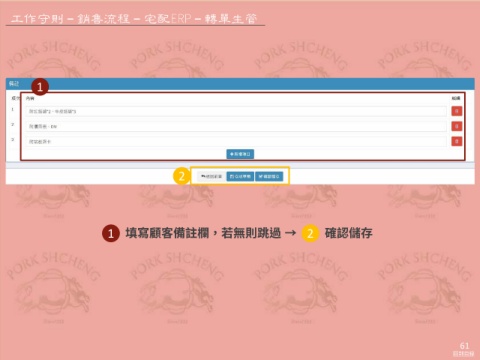Focus the first remark content field
The width and height of the screenshot is (480, 360).
click(x=236, y=111)
